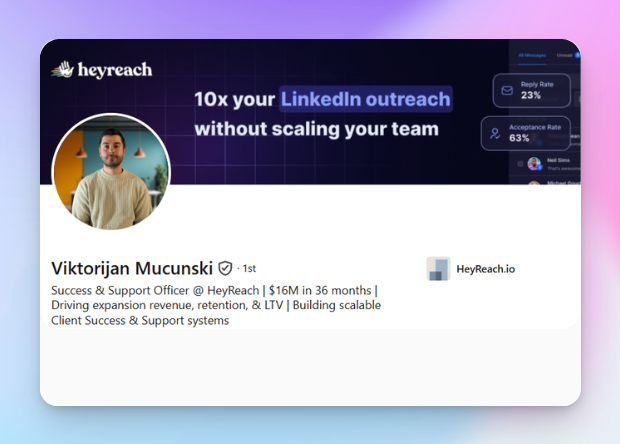Screen dimensions: 620x444
Task: Click 'Client Success & Support systems' headline line
Action: coord(140,320)
